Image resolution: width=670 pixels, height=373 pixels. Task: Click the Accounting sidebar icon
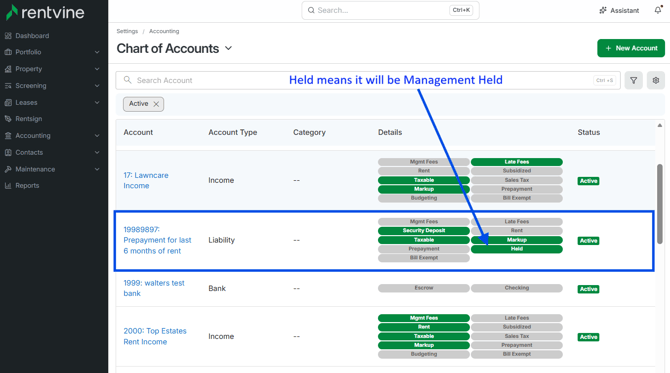[x=8, y=136]
